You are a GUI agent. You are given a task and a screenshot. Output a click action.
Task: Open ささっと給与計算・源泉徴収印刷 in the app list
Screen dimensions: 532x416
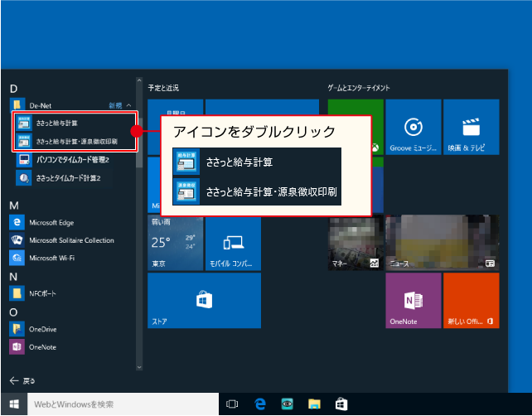point(75,141)
